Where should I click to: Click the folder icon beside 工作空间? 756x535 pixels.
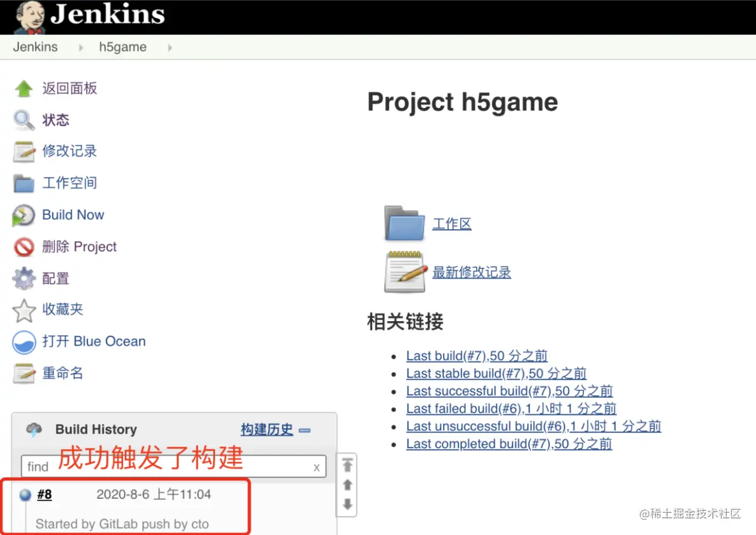point(23,183)
